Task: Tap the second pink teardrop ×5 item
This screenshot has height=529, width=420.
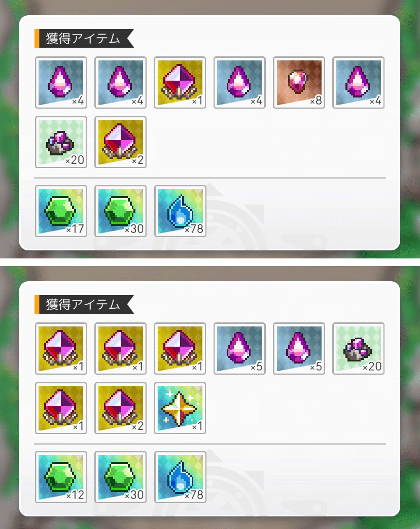Action: tap(299, 348)
